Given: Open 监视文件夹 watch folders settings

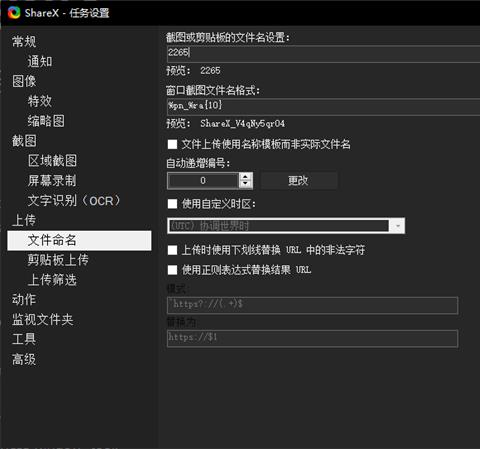Looking at the screenshot, I should coord(43,319).
